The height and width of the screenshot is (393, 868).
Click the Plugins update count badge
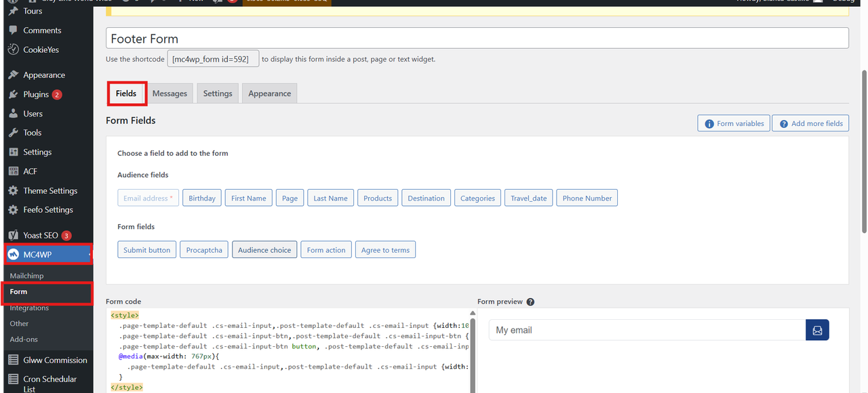pos(57,94)
